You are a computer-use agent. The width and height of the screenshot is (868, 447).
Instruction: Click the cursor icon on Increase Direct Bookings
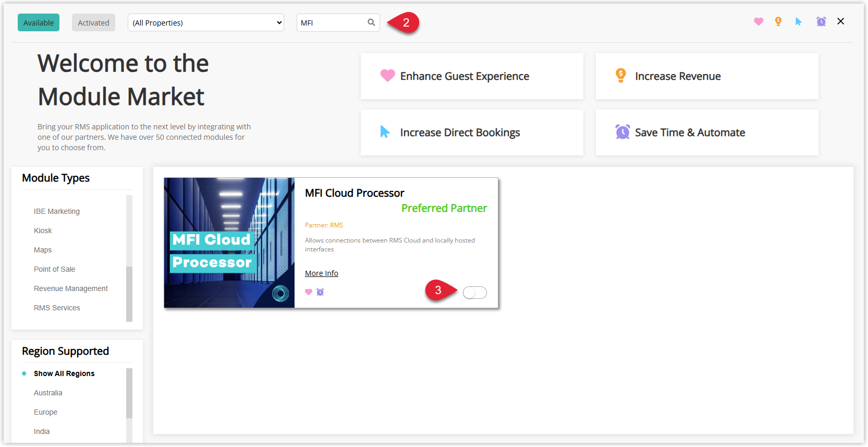tap(385, 132)
